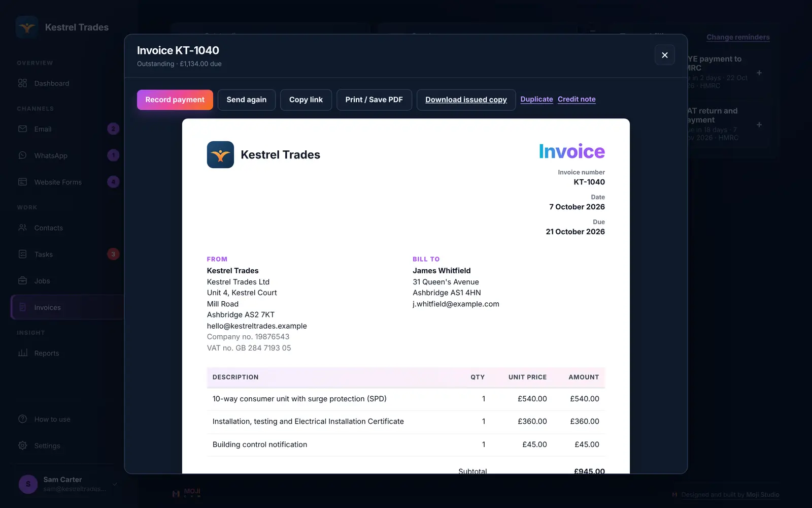Image resolution: width=812 pixels, height=508 pixels.
Task: Click £45.00 amount cell
Action: click(x=587, y=444)
